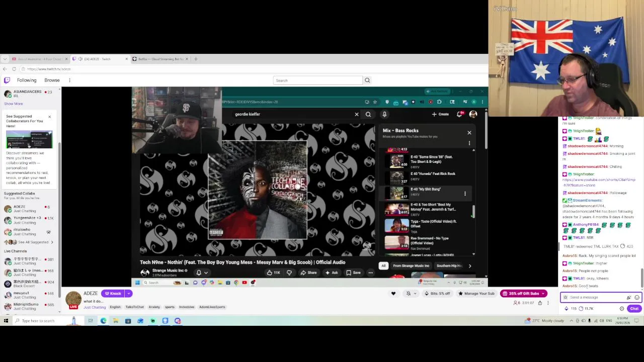Click the Bits: 5% off button
This screenshot has width=644, height=362.
tap(438, 294)
